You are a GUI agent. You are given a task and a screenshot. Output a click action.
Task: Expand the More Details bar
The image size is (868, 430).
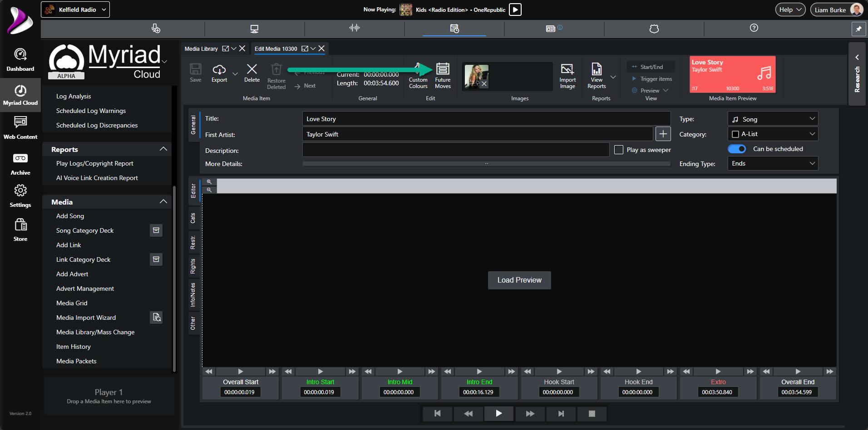tap(486, 164)
